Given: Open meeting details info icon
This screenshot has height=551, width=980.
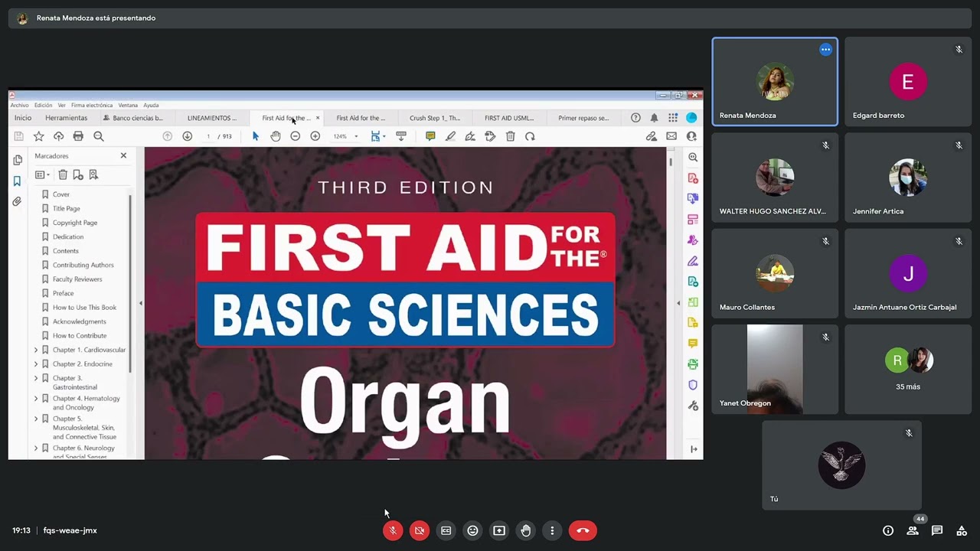Looking at the screenshot, I should [x=888, y=530].
